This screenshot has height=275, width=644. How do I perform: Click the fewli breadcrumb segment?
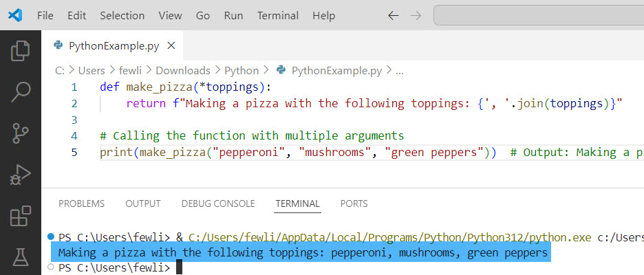coord(130,71)
